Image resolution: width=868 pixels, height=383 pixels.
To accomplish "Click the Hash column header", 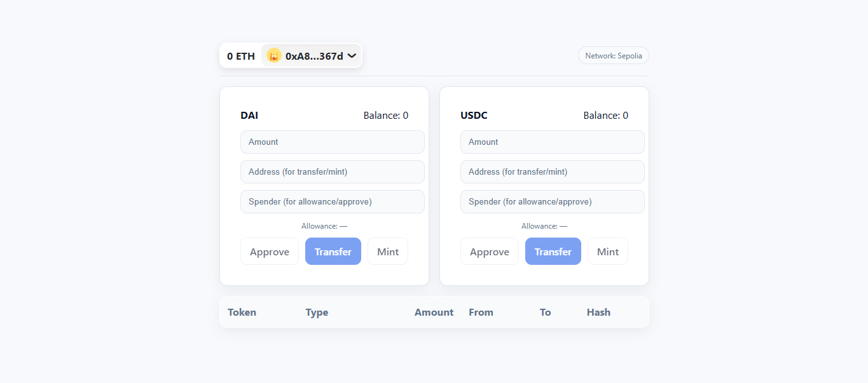I will [598, 312].
